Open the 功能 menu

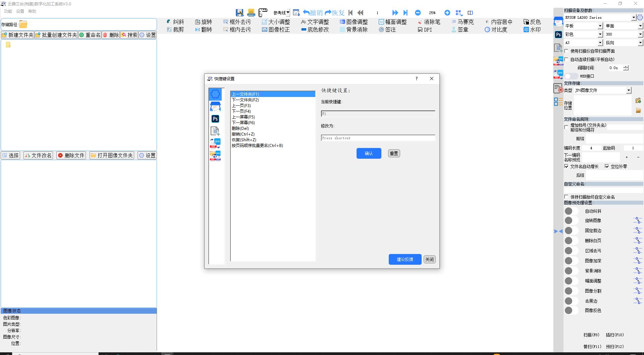click(8, 11)
